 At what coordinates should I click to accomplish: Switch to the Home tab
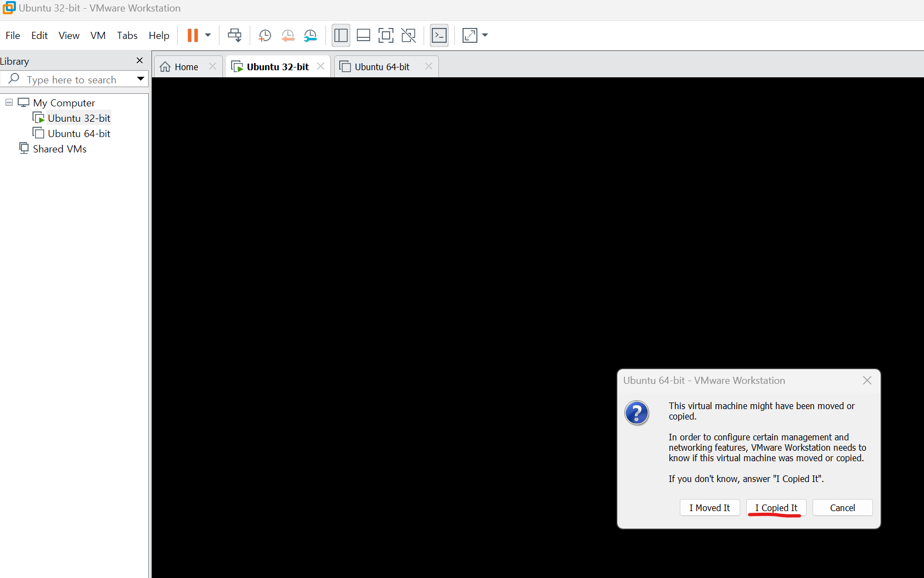(187, 67)
